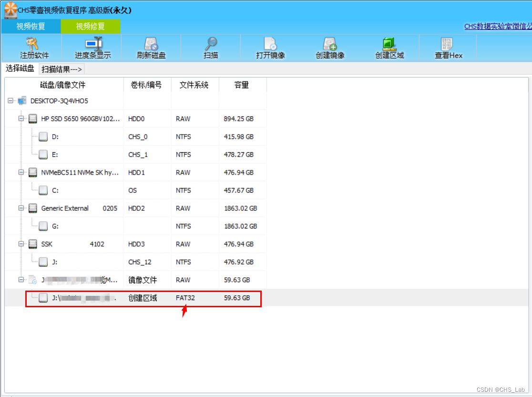Screen dimensions: 532x397
Task: Click the 创建区域 create region icon
Action: [x=389, y=43]
